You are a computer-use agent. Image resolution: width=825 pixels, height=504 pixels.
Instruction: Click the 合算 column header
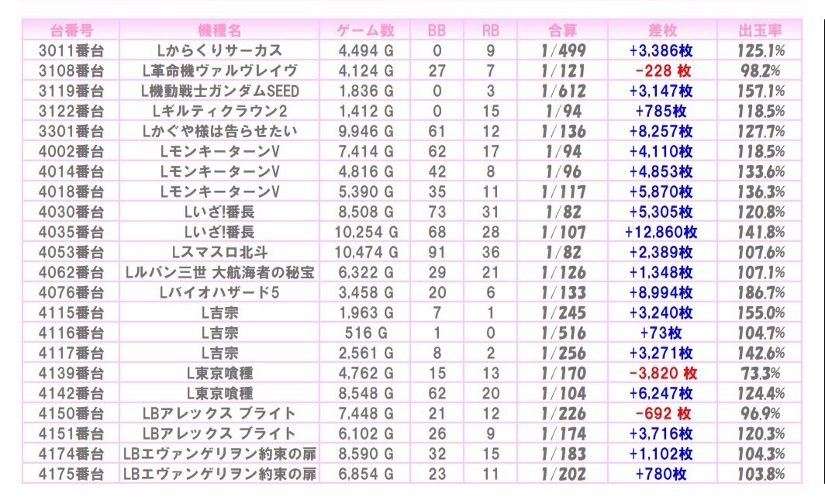pyautogui.click(x=562, y=30)
